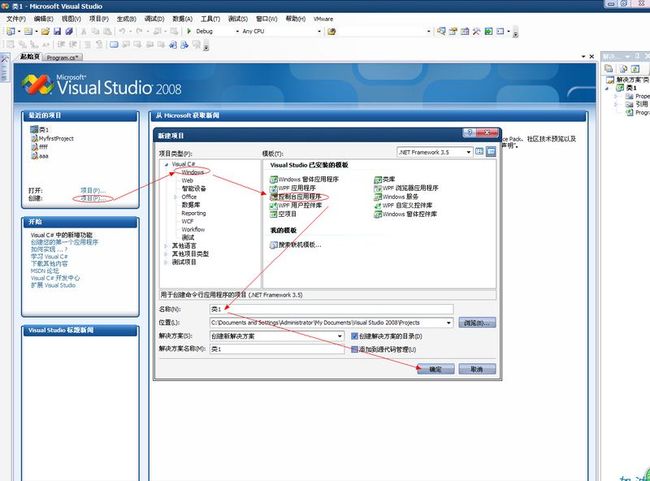
Task: Click Properties icon in Solution Explorer toolbar
Action: [x=609, y=69]
